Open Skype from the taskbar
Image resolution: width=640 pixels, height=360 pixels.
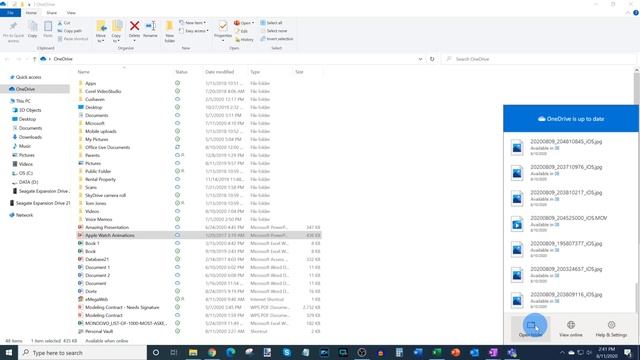[x=287, y=352]
